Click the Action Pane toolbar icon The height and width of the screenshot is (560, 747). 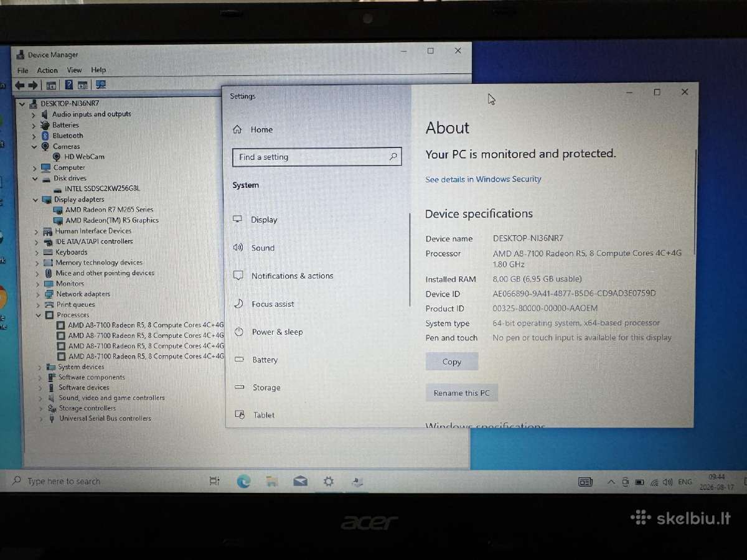(x=82, y=85)
